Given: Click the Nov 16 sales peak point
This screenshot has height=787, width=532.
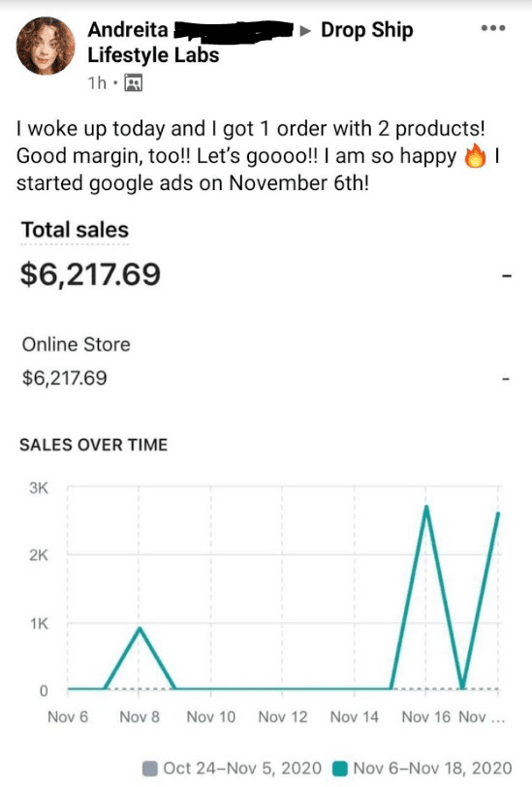Looking at the screenshot, I should click(426, 507).
